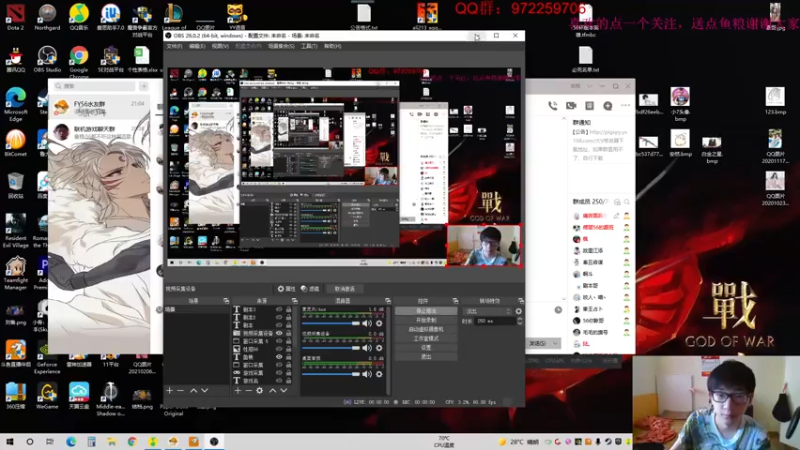Mute the 麦克风/Aux mixer channel
The image size is (800, 450).
click(x=367, y=323)
